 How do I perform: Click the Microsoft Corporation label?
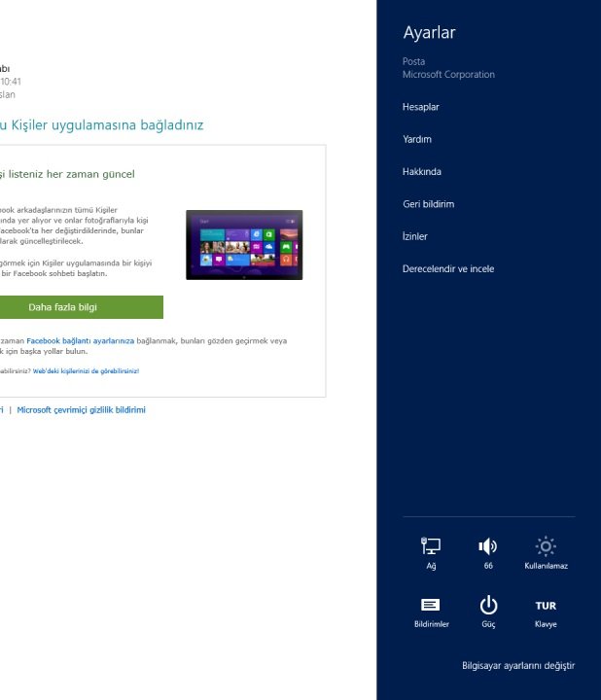(448, 75)
